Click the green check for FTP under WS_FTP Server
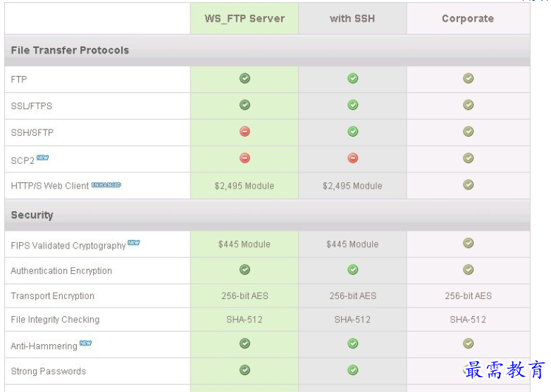This screenshot has height=392, width=551. (244, 78)
